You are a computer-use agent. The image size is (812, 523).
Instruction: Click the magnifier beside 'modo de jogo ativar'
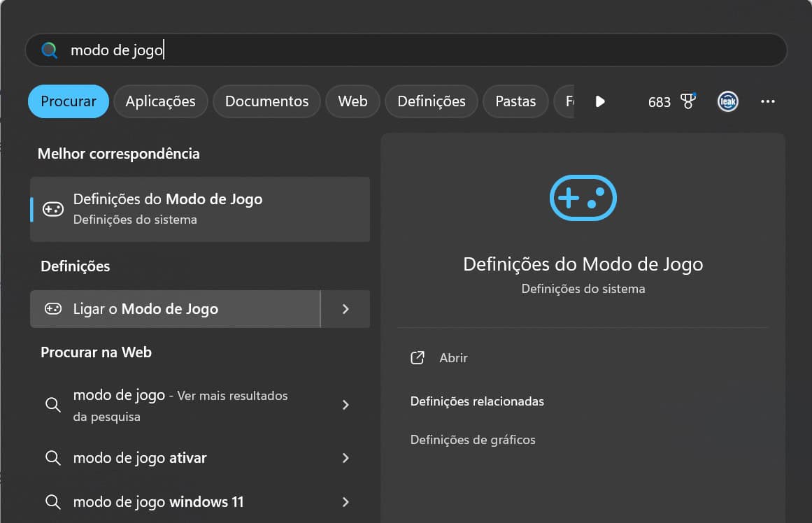click(53, 458)
